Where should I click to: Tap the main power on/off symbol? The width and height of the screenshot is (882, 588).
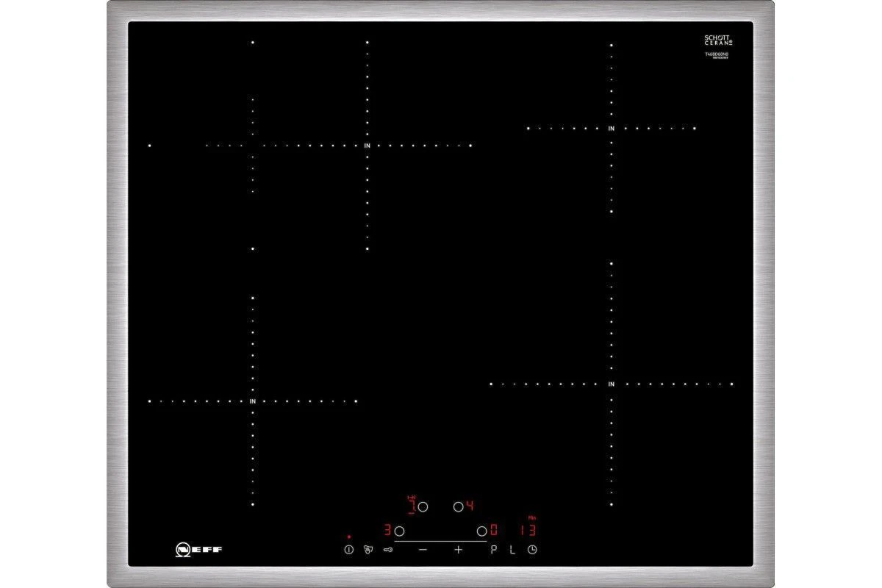click(x=348, y=549)
